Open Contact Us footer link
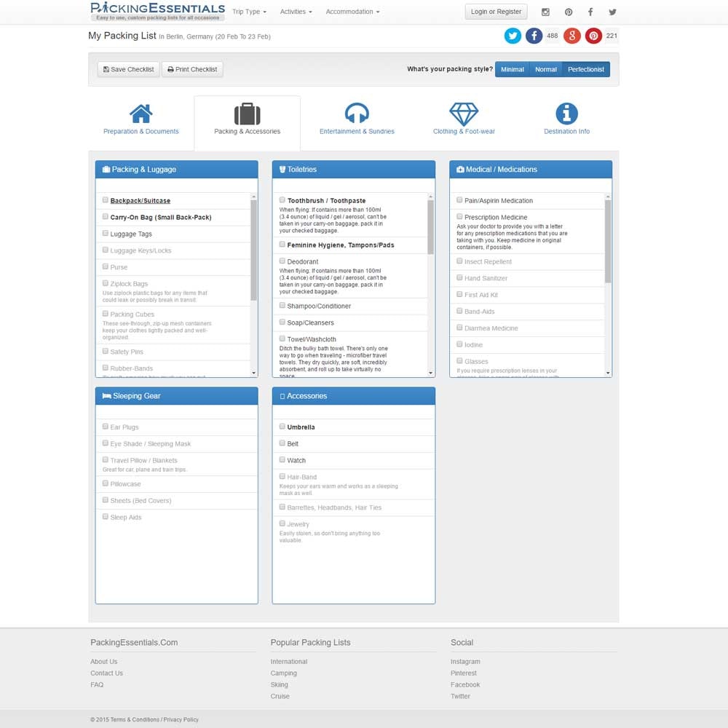The width and height of the screenshot is (728, 728). tap(107, 673)
